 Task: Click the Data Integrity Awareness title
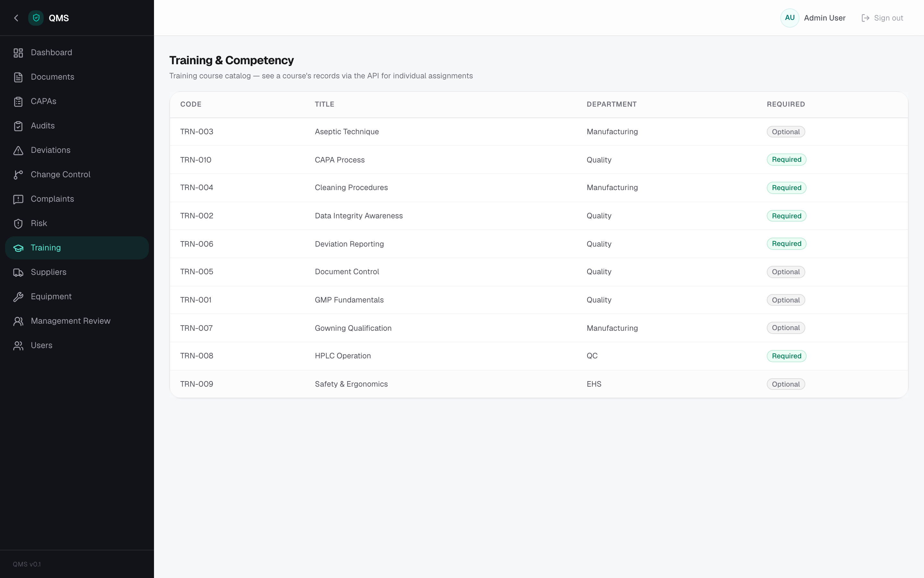tap(358, 216)
